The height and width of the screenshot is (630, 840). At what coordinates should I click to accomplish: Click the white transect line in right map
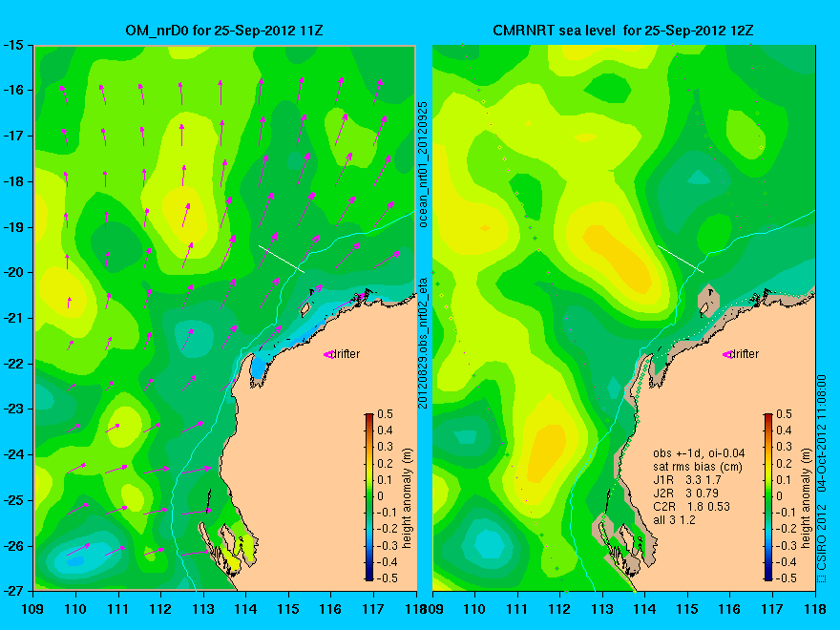[x=681, y=259]
